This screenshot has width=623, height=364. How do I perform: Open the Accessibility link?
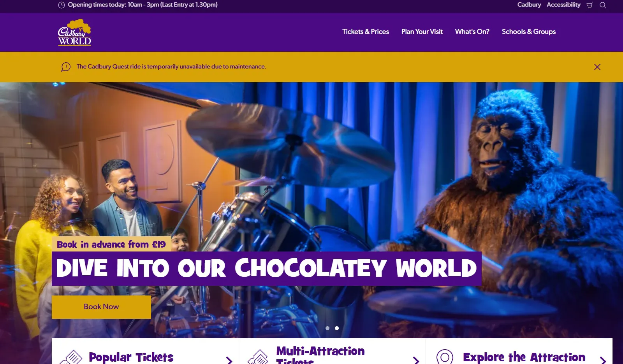coord(563,5)
